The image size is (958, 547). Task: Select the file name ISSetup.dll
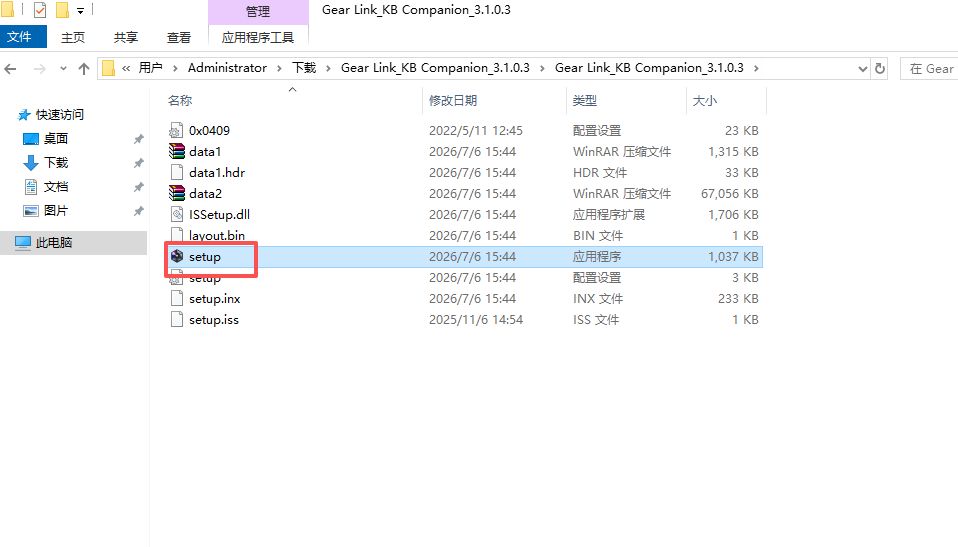coord(219,215)
